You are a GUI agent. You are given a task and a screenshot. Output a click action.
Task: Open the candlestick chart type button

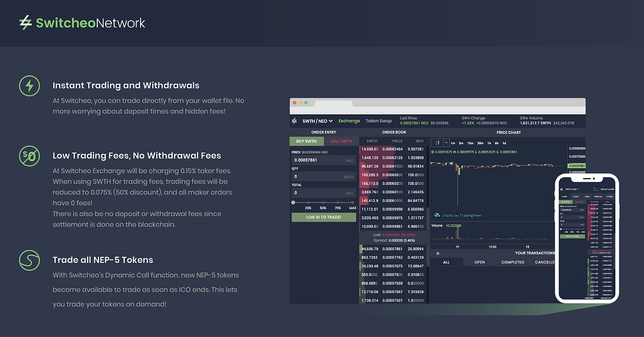click(437, 143)
